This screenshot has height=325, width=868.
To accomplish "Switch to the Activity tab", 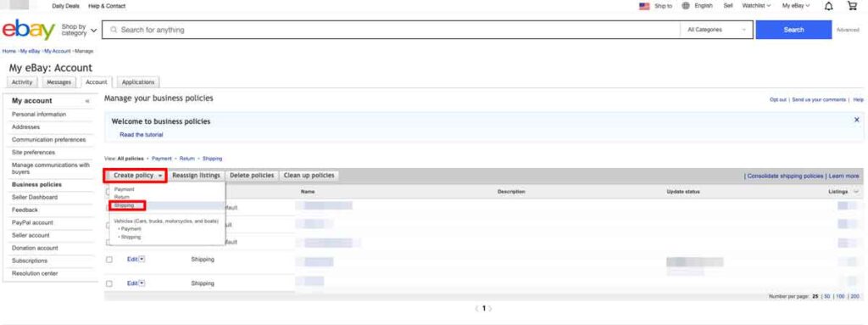I will (22, 82).
